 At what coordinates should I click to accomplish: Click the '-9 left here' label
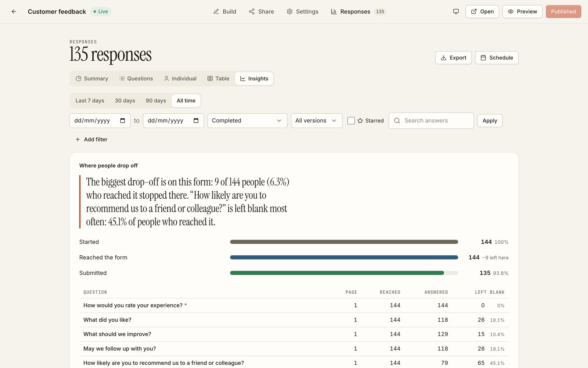click(x=495, y=258)
